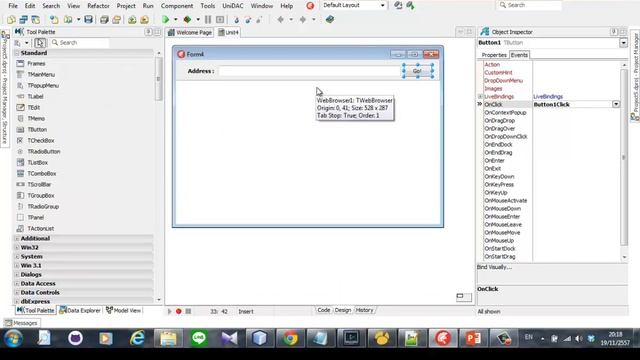Click the Trace Into debug icon

(x=236, y=19)
